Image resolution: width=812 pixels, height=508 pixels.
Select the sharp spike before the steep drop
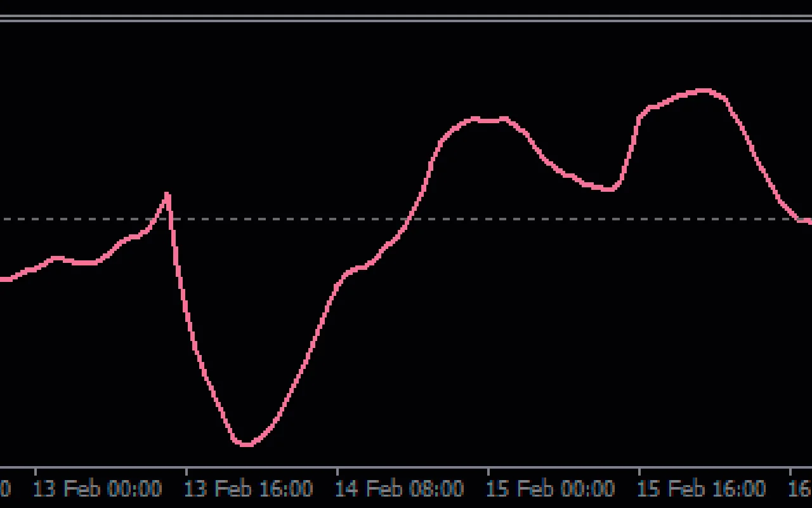point(166,192)
